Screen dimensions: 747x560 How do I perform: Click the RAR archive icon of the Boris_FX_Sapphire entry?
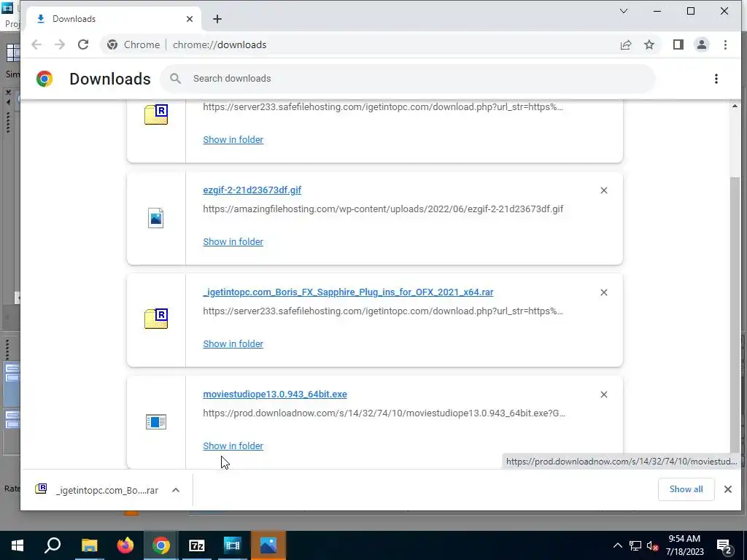[156, 319]
